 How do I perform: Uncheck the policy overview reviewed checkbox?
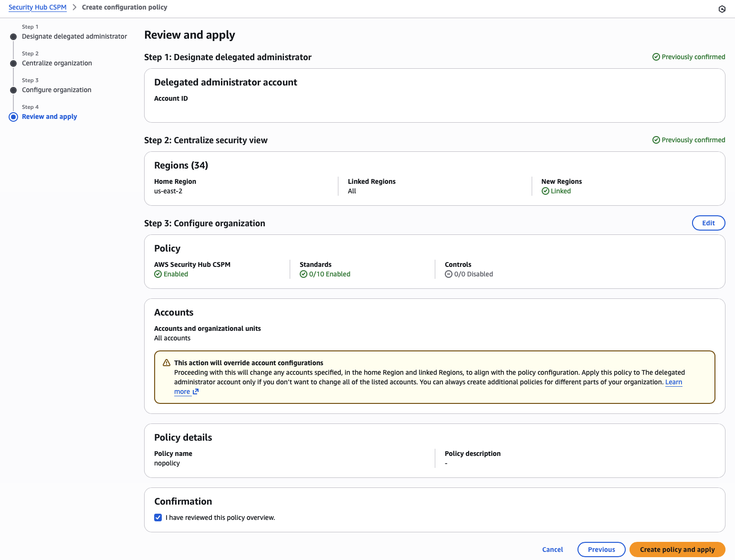(x=158, y=518)
